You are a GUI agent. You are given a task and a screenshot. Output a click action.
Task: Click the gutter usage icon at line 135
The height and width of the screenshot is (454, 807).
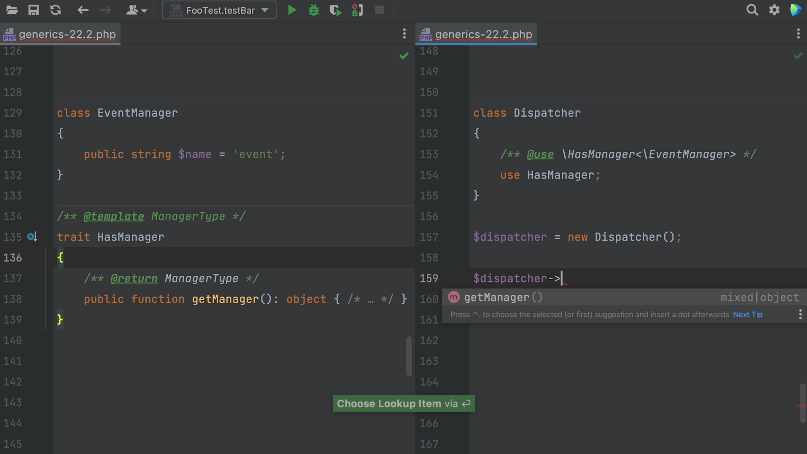[32, 237]
